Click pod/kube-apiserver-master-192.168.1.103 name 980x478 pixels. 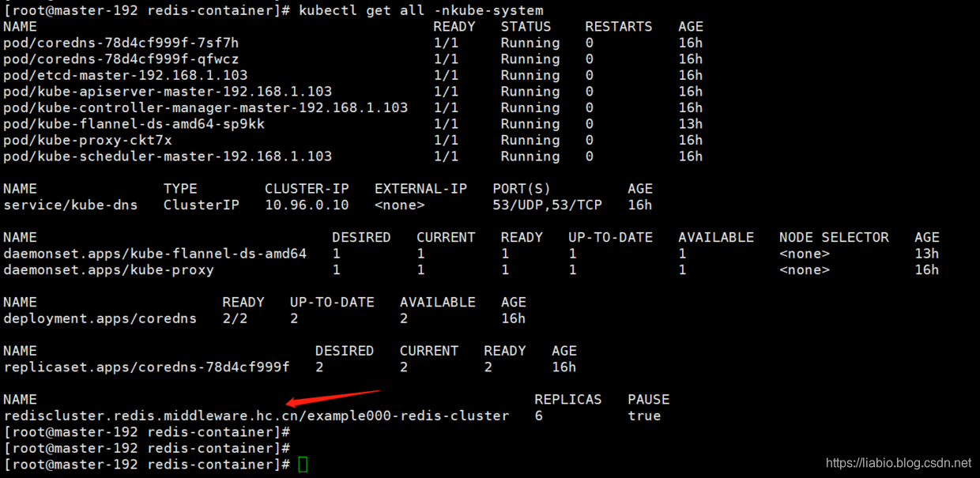(x=168, y=92)
